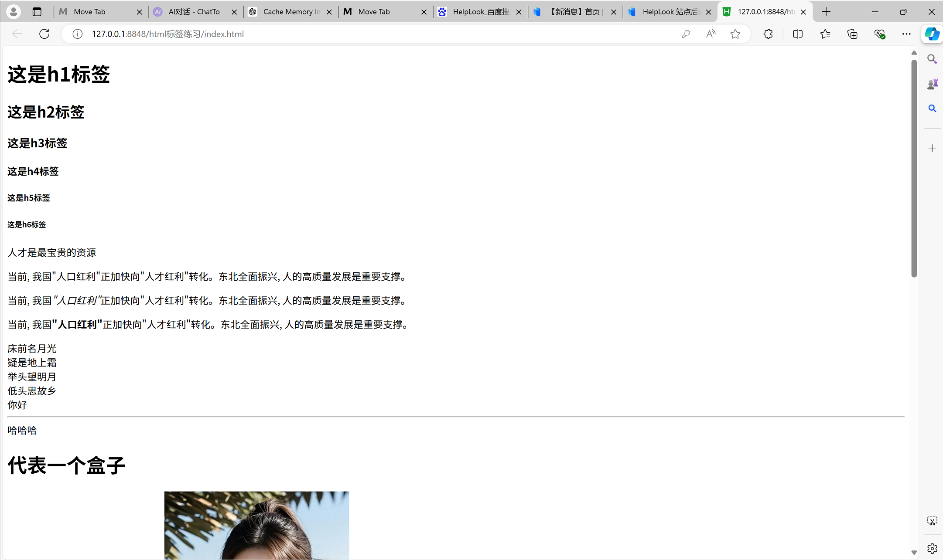This screenshot has height=560, width=943.
Task: Open Settings and more menu
Action: [906, 34]
